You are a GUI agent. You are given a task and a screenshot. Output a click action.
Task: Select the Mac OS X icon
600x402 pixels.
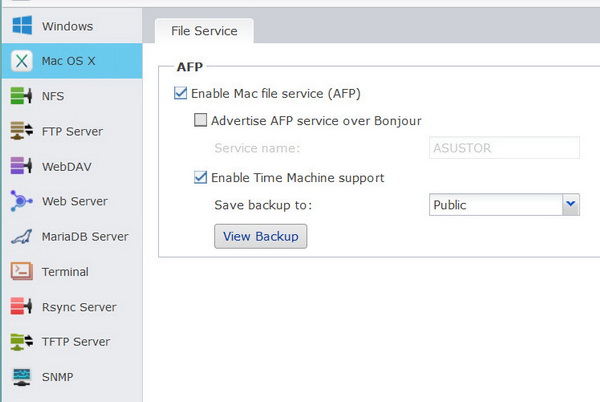click(x=22, y=61)
